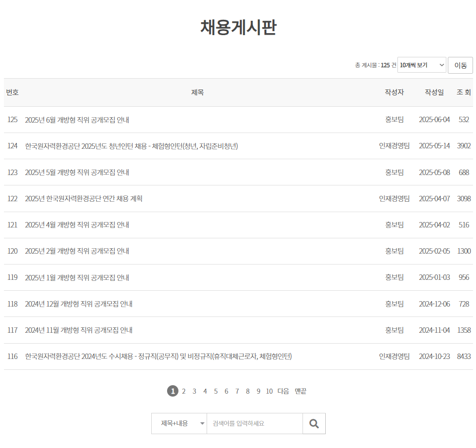Expand the 제목+내용 search type dropdown
The height and width of the screenshot is (448, 476).
tap(179, 423)
